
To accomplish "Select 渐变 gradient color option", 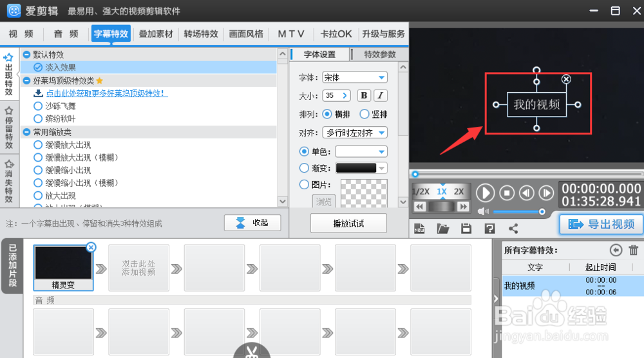I will [x=304, y=168].
